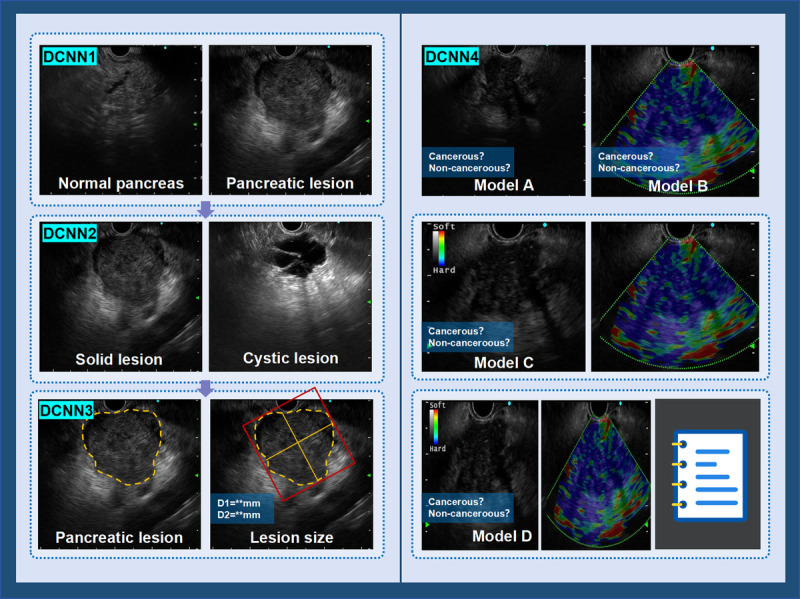Click the notebook report icon
The image size is (800, 599).
tap(709, 476)
